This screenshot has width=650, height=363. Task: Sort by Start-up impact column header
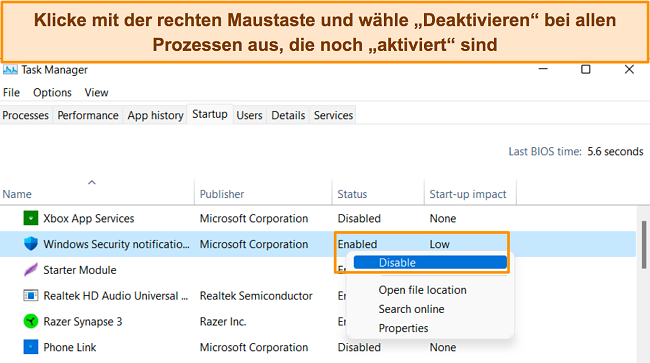(x=468, y=194)
